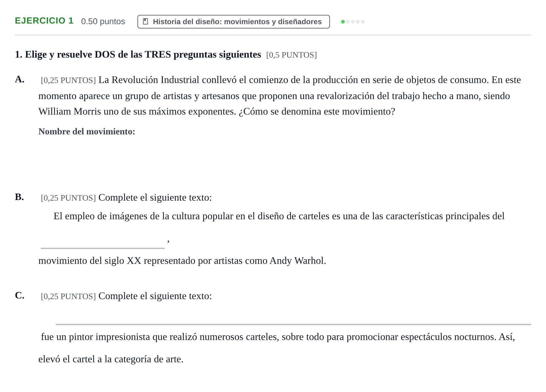Click 'Nombre del movimiento:' label

coord(87,132)
